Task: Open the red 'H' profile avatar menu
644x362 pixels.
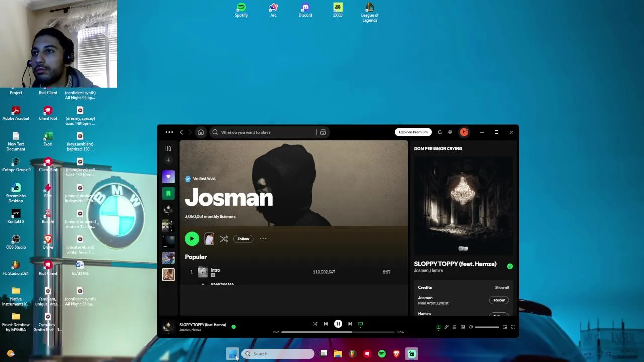Action: (x=464, y=132)
